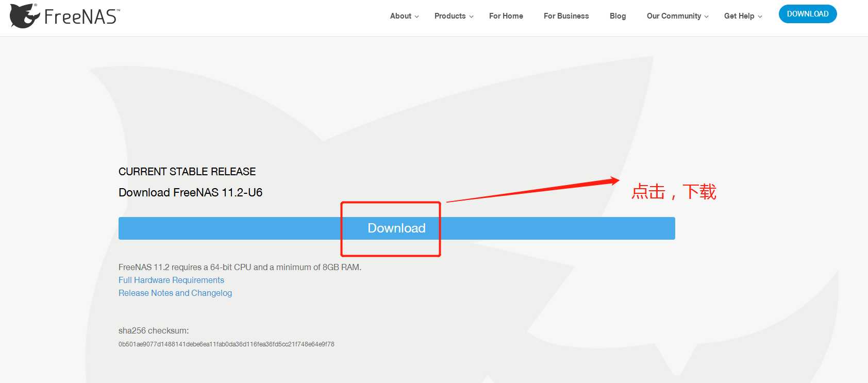The width and height of the screenshot is (868, 383).
Task: Click the wide blue Download bar
Action: [397, 228]
